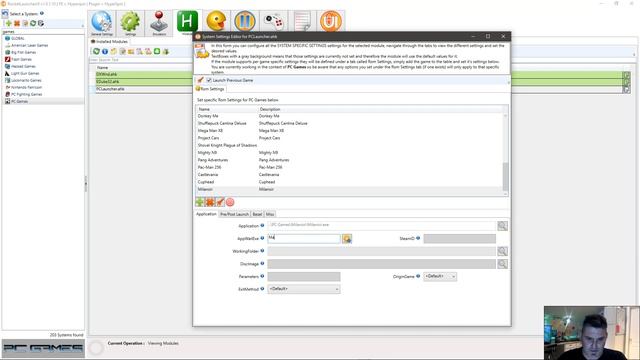Select the green H Modules tab

(187, 22)
